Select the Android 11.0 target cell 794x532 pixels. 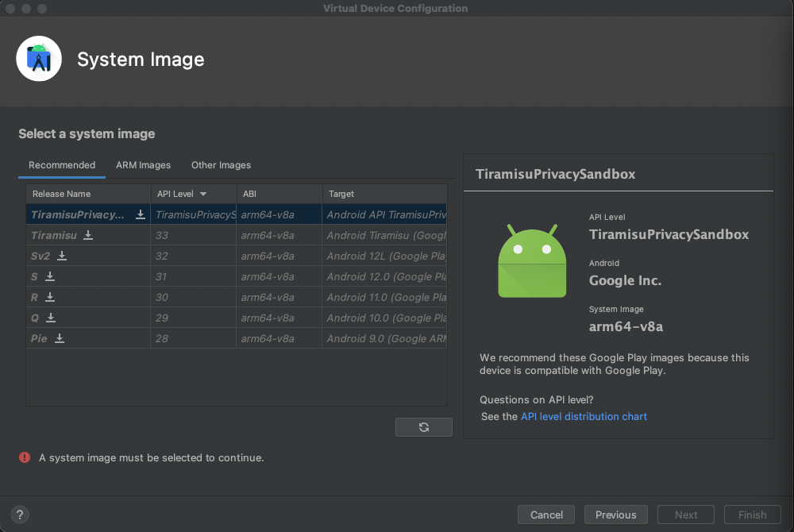[384, 297]
